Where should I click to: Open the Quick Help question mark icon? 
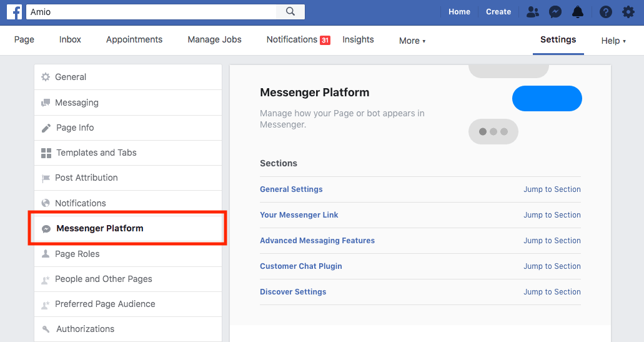pos(606,12)
